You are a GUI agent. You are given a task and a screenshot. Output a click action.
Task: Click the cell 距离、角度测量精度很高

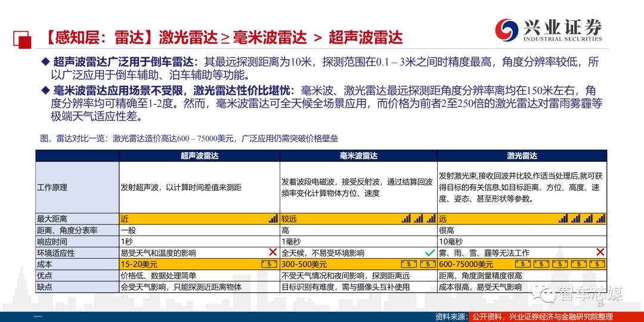coord(522,275)
